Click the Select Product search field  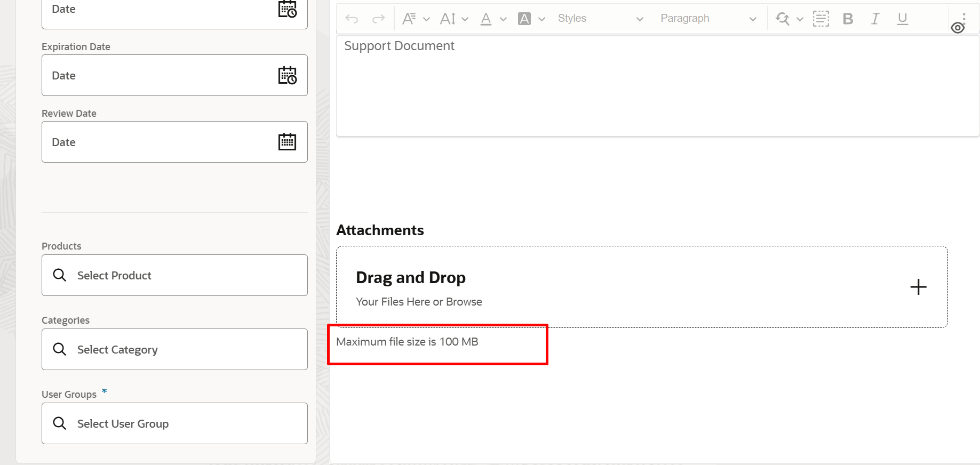click(x=174, y=275)
